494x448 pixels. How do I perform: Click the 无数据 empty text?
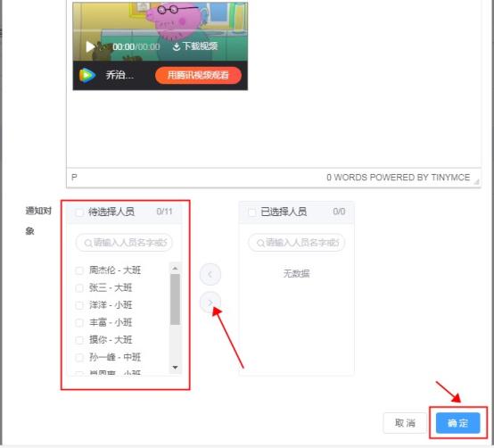pyautogui.click(x=296, y=274)
